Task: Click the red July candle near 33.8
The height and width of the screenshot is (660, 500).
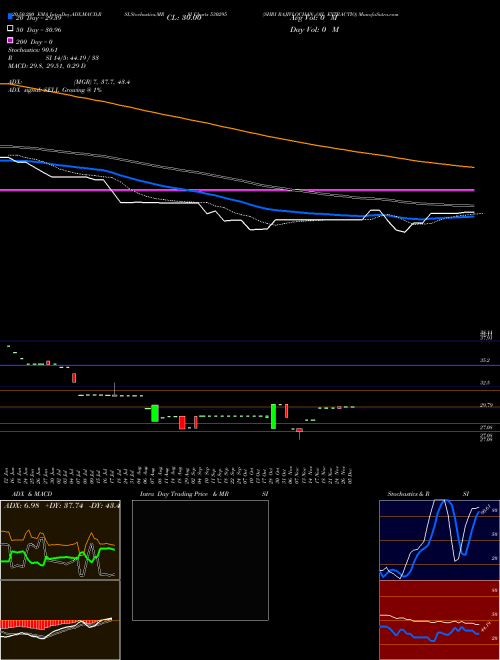Action: click(x=74, y=378)
